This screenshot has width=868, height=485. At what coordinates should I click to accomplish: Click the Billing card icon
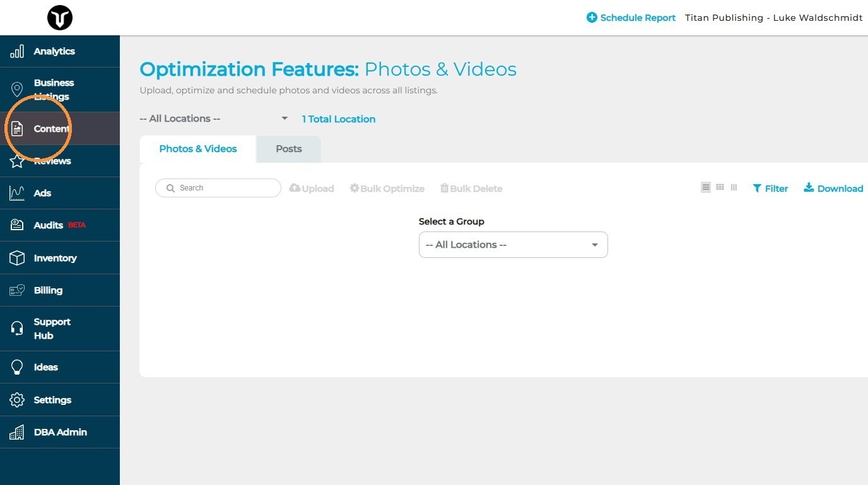(17, 290)
